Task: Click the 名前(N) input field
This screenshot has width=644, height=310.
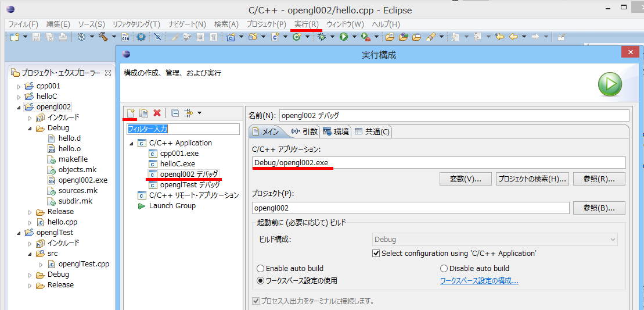Action: click(x=454, y=116)
